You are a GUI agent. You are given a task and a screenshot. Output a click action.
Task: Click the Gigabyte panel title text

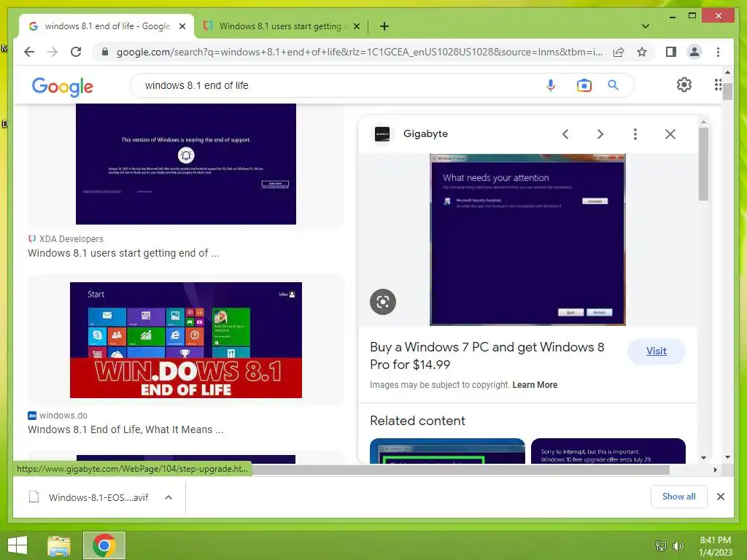click(425, 134)
